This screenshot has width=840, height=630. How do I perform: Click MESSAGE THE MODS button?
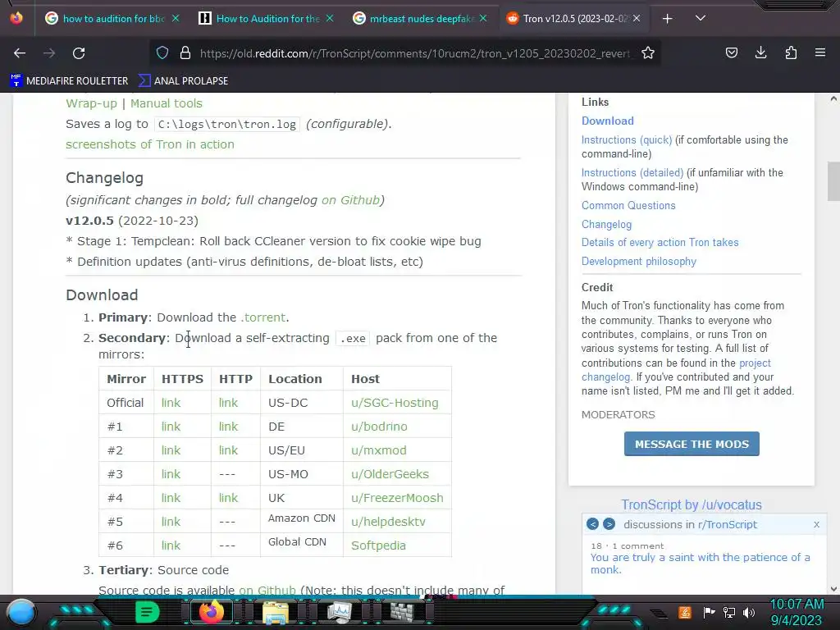pos(692,444)
